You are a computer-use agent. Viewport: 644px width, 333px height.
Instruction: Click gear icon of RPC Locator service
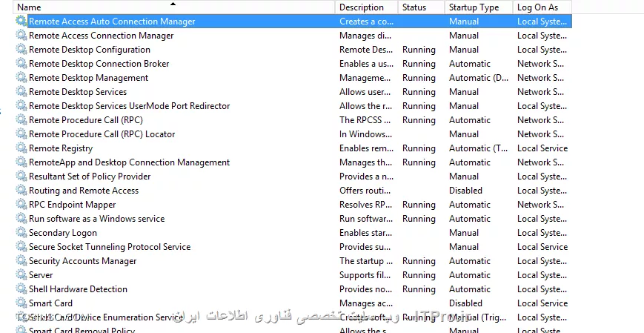click(21, 133)
